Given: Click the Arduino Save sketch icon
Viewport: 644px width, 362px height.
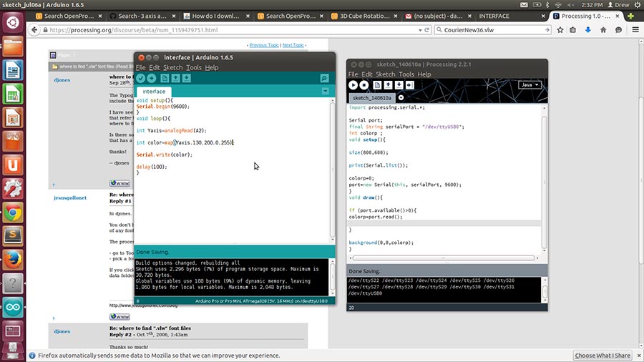Looking at the screenshot, I should (x=187, y=78).
